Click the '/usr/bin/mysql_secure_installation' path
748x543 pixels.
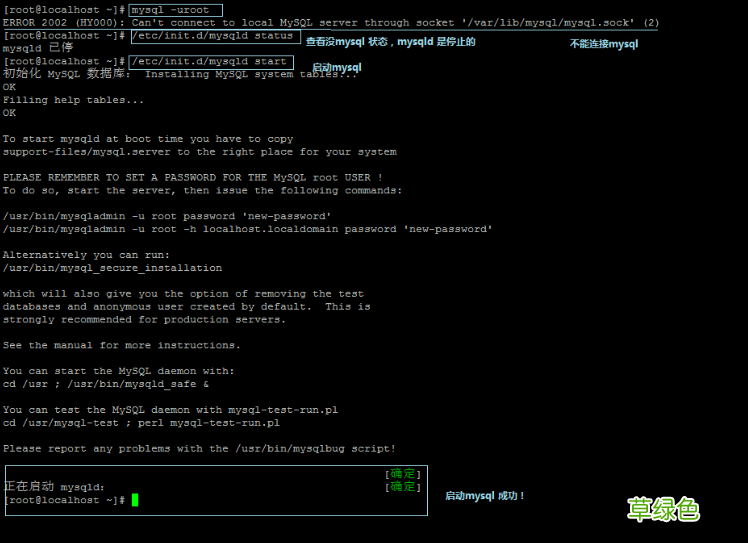tap(112, 268)
